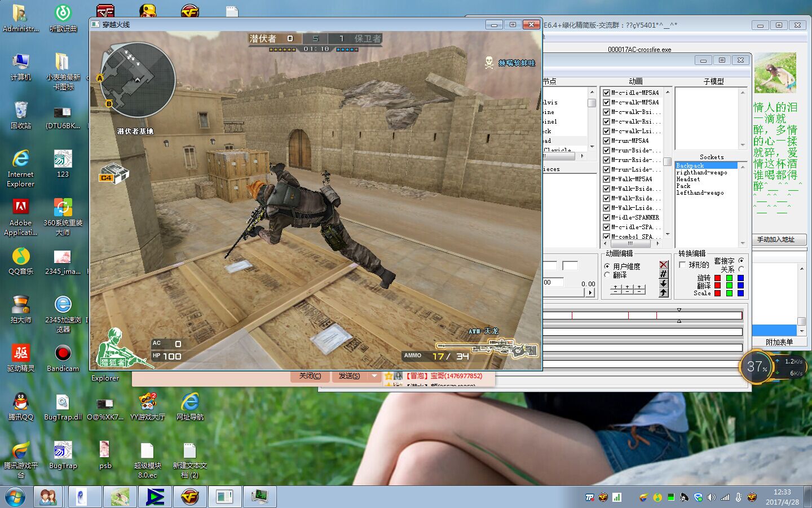Image resolution: width=812 pixels, height=508 pixels.
Task: Uncheck the M-c-walk-MP5A4 animation checkbox
Action: (606, 102)
